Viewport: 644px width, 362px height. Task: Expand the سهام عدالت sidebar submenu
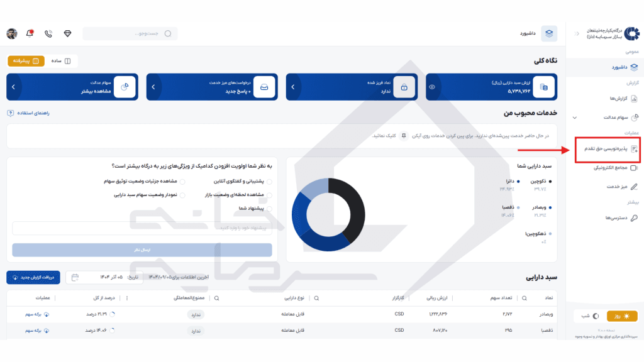574,118
